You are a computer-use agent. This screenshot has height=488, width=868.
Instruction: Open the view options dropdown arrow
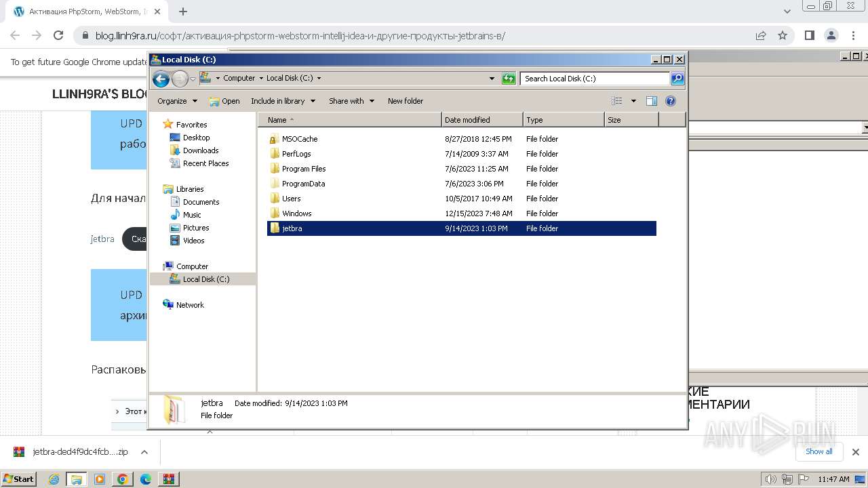pos(633,101)
